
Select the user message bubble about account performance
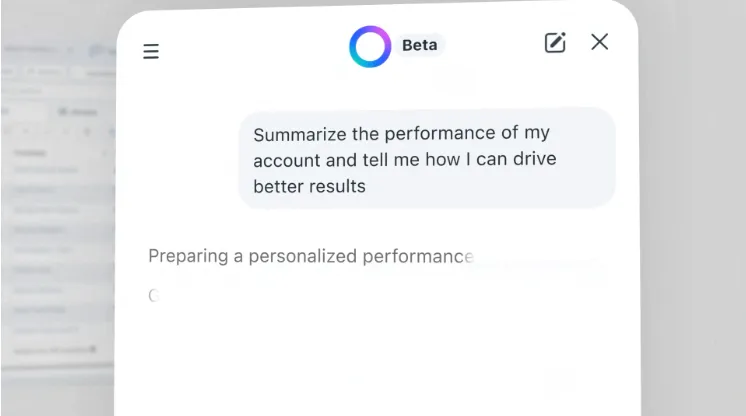click(426, 158)
